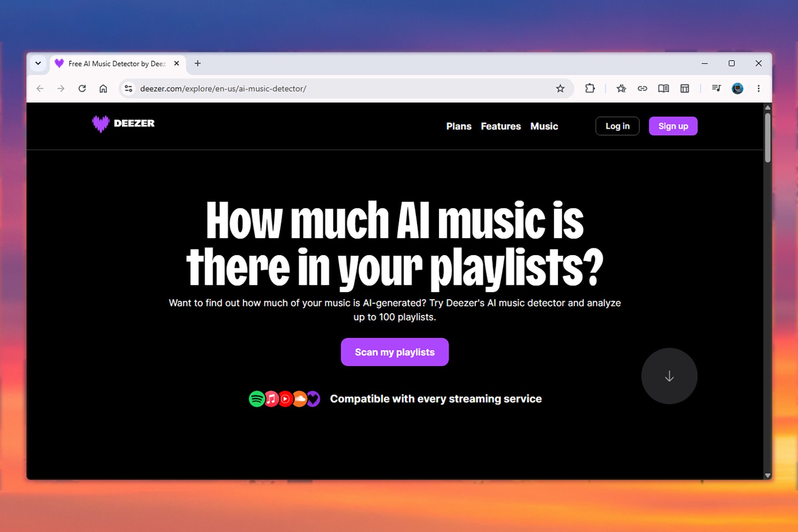Click 'Compatible with every streaming service' text
This screenshot has height=532, width=798.
[436, 399]
